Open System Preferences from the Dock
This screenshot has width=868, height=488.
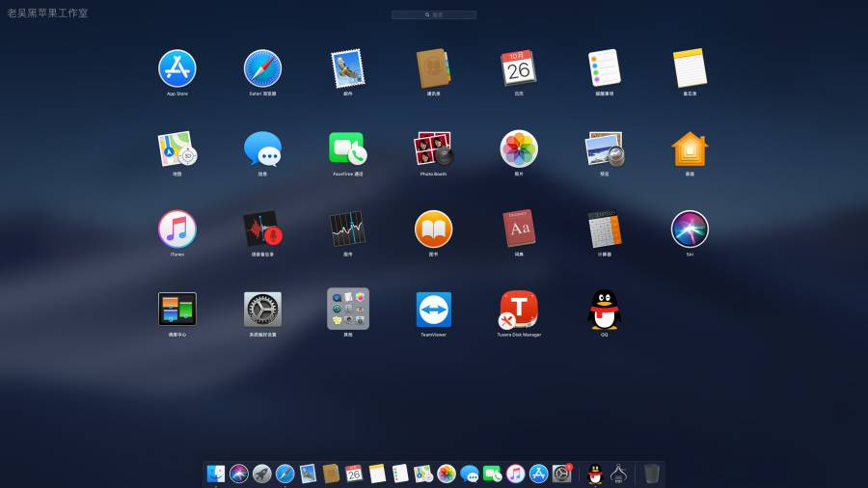click(562, 474)
